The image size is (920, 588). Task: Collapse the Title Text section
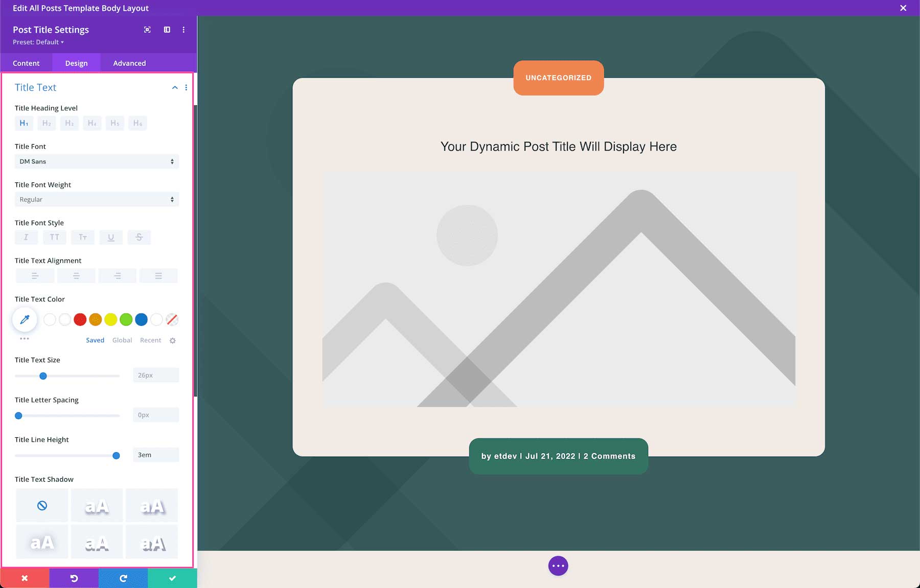[174, 87]
